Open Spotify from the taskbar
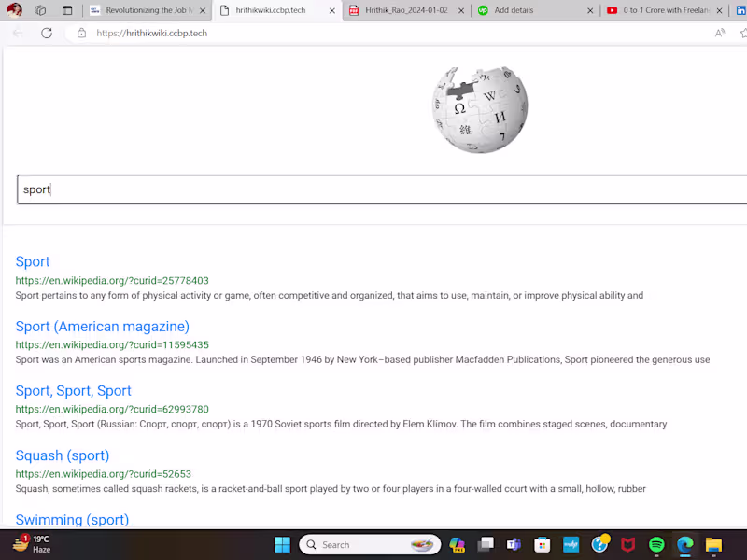Viewport: 747px width, 560px height. coord(656,544)
